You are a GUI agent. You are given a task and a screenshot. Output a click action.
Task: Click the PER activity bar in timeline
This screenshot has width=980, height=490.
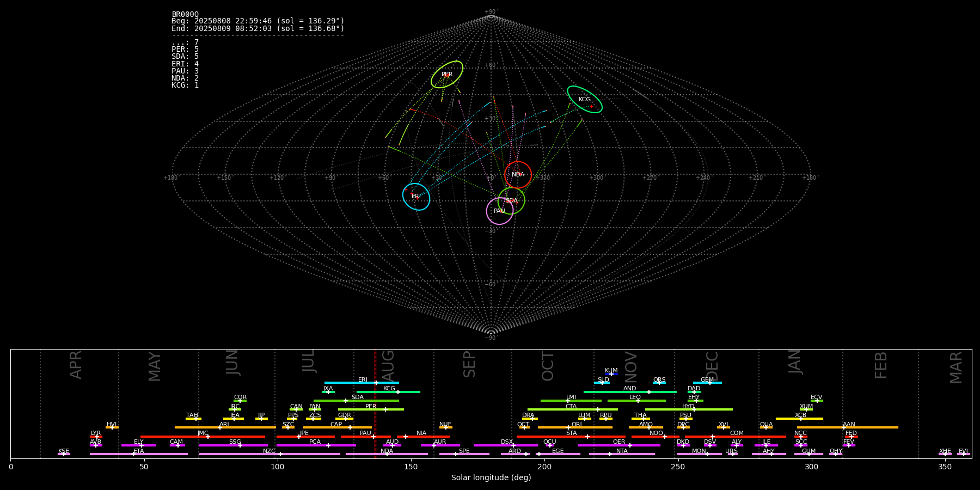(371, 409)
